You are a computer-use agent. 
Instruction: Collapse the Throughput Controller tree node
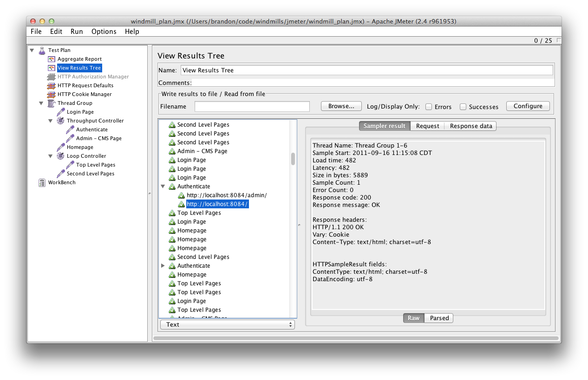[51, 121]
